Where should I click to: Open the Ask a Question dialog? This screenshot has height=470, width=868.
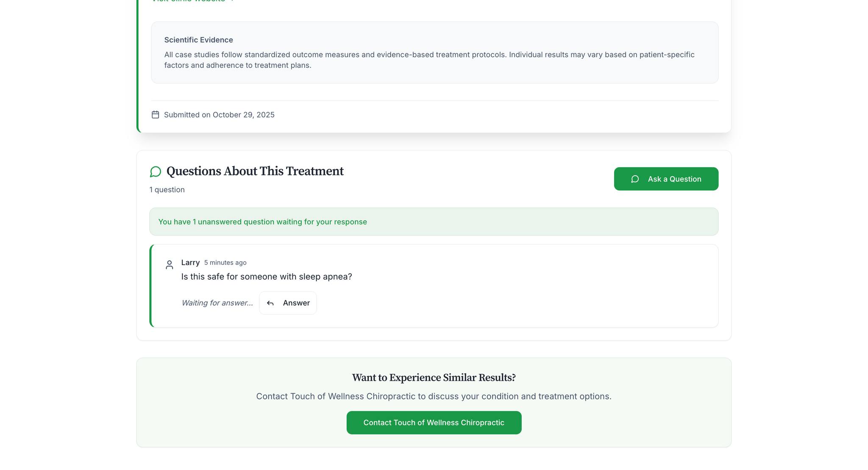click(x=666, y=179)
